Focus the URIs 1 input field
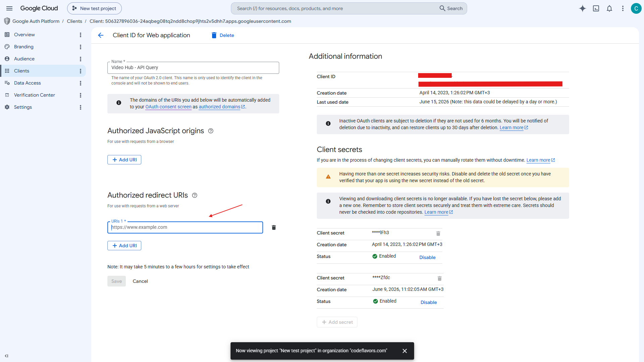The height and width of the screenshot is (362, 644). tap(185, 227)
